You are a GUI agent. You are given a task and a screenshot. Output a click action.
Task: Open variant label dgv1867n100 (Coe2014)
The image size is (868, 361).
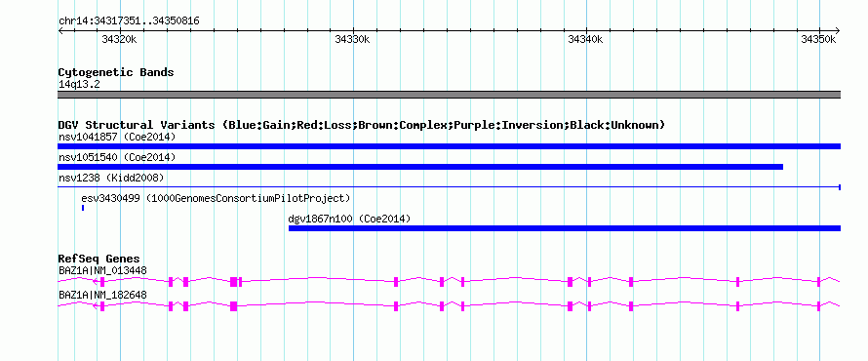pos(349,220)
